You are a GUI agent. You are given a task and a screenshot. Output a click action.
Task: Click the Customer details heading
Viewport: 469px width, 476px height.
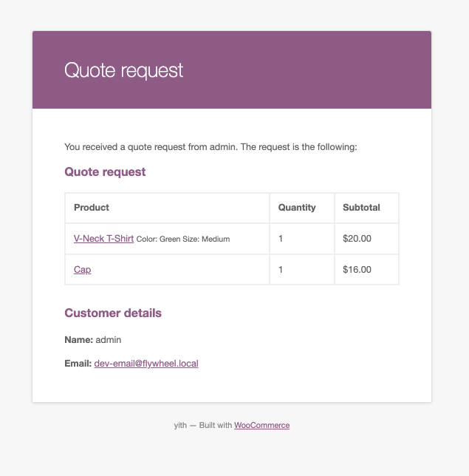(113, 313)
